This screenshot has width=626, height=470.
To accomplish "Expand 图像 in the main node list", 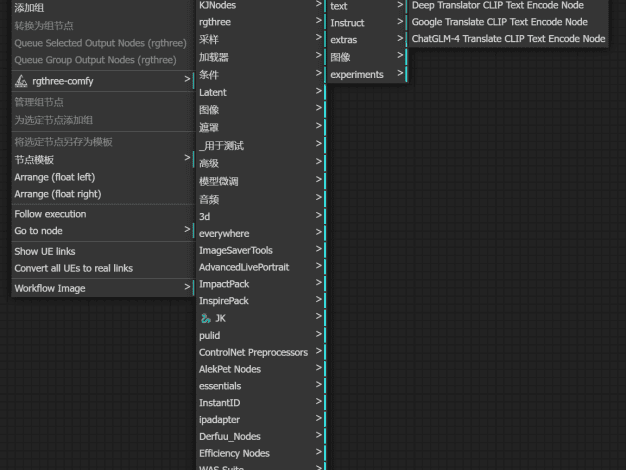I will tap(261, 110).
